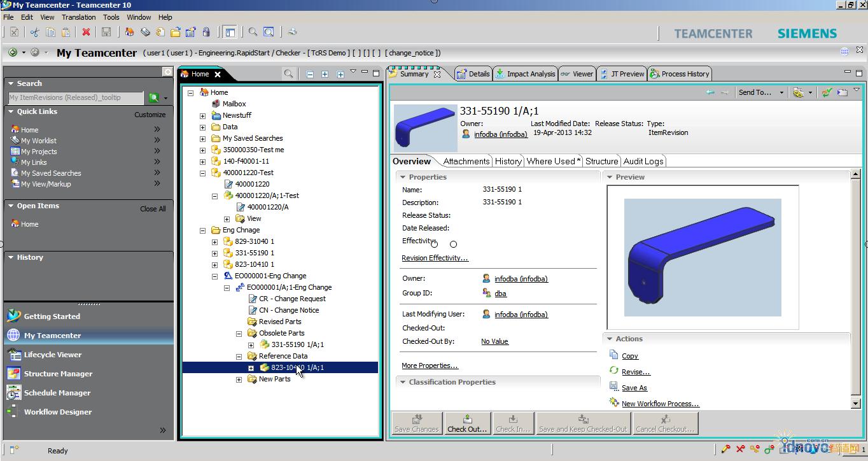The height and width of the screenshot is (461, 868).
Task: Click the More Properties link
Action: [x=430, y=365]
